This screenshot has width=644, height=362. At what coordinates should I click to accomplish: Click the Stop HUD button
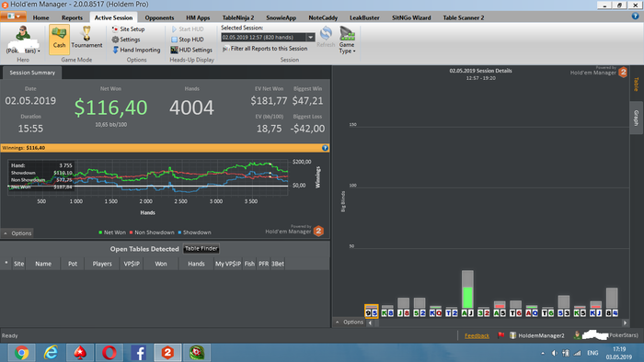click(x=188, y=40)
